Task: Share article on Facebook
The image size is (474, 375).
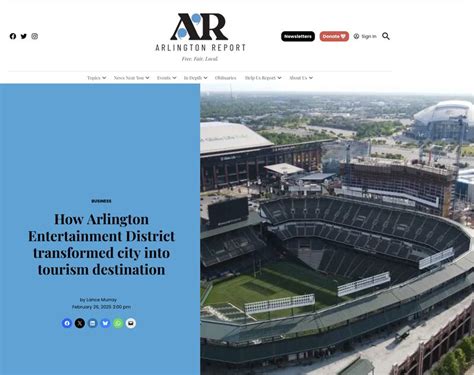Action: (67, 323)
